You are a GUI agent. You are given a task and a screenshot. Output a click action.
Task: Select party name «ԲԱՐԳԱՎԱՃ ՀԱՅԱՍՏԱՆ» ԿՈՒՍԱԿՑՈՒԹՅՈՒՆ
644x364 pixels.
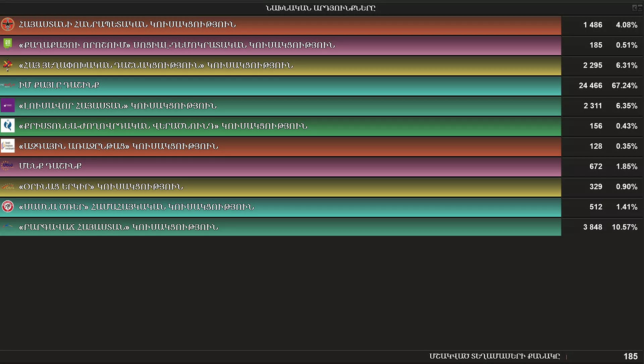point(118,227)
